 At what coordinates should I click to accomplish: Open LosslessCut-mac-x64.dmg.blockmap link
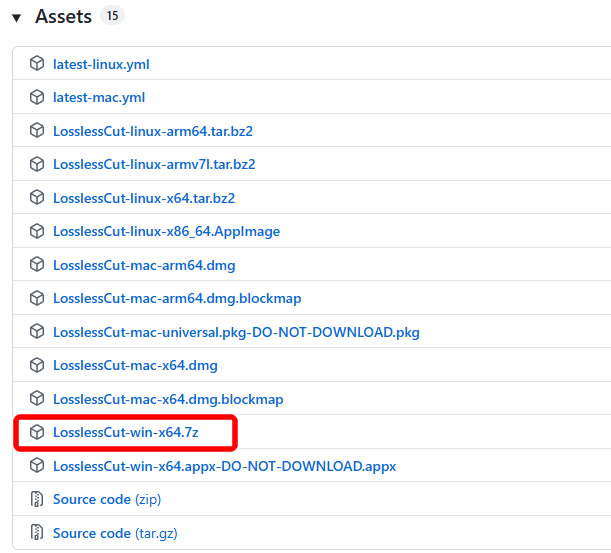(168, 399)
